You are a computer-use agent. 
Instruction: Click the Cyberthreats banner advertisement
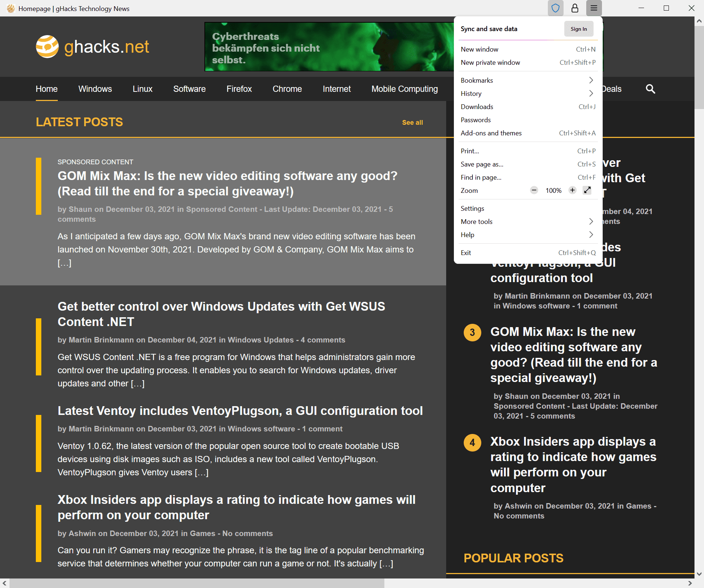point(329,47)
